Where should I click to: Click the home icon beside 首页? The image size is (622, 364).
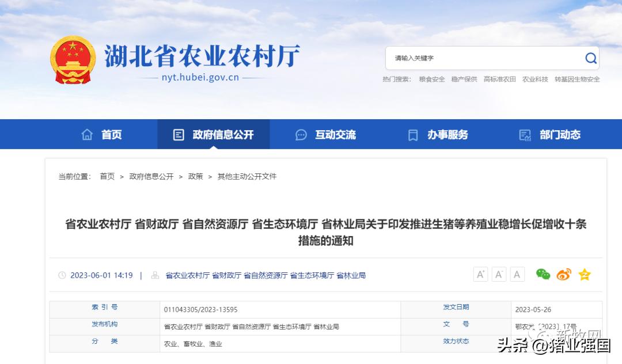click(x=87, y=134)
